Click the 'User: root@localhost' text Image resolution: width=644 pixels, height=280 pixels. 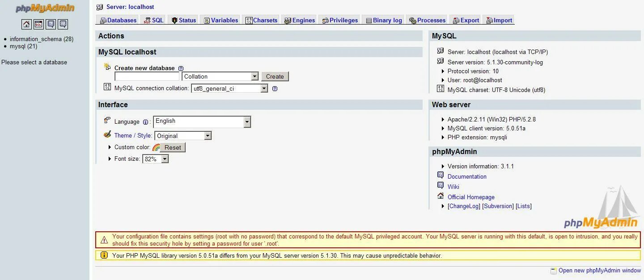pyautogui.click(x=475, y=80)
